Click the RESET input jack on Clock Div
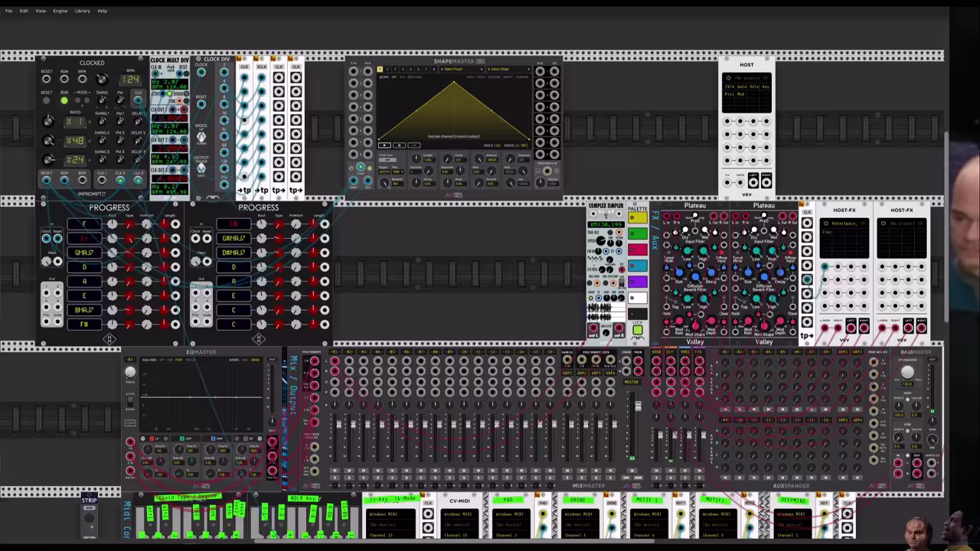The image size is (980, 551). click(x=201, y=106)
